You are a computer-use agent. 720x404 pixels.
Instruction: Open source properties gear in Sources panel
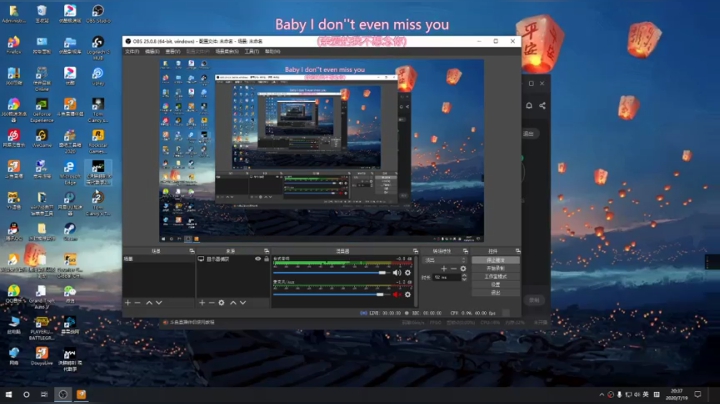pyautogui.click(x=221, y=303)
